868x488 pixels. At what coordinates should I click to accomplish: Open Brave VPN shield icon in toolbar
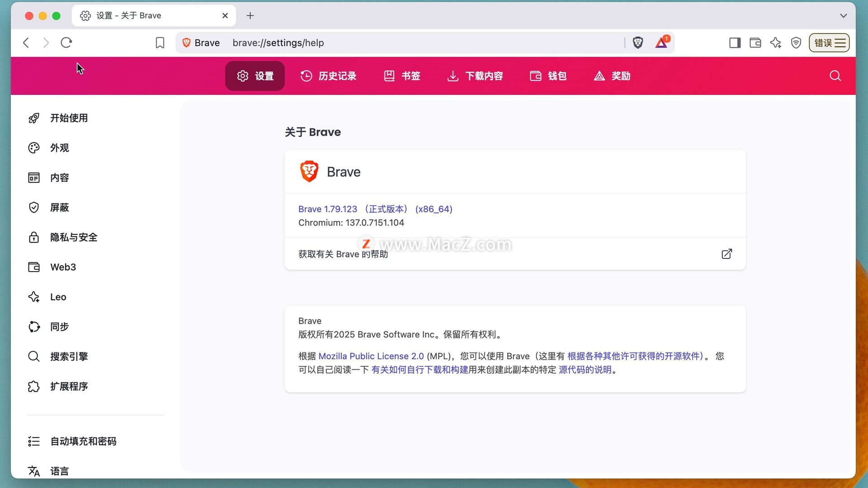[x=796, y=42]
